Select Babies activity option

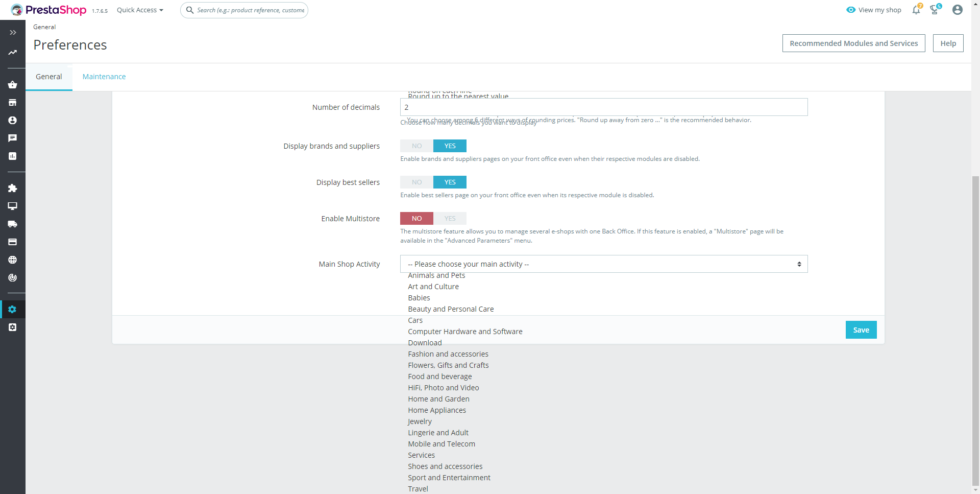[x=419, y=298]
